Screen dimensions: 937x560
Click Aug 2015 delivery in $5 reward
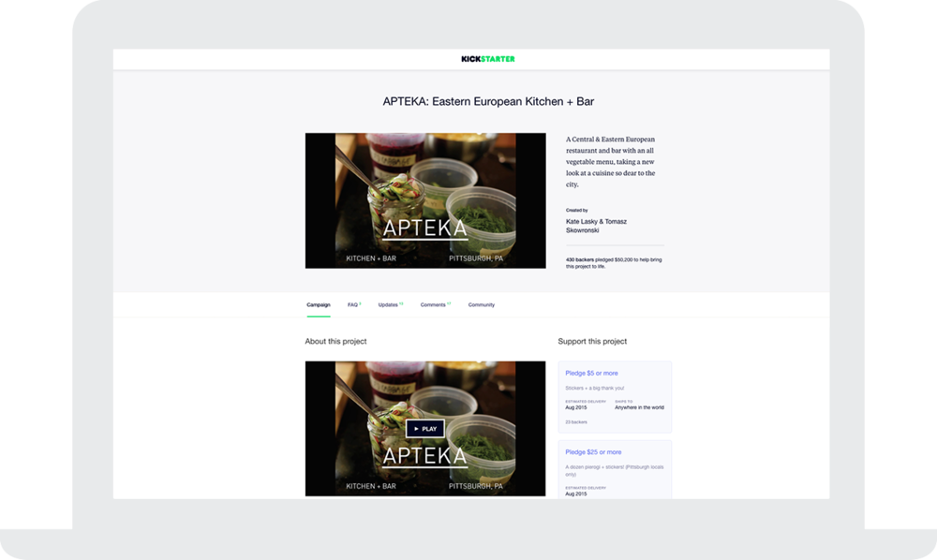576,407
